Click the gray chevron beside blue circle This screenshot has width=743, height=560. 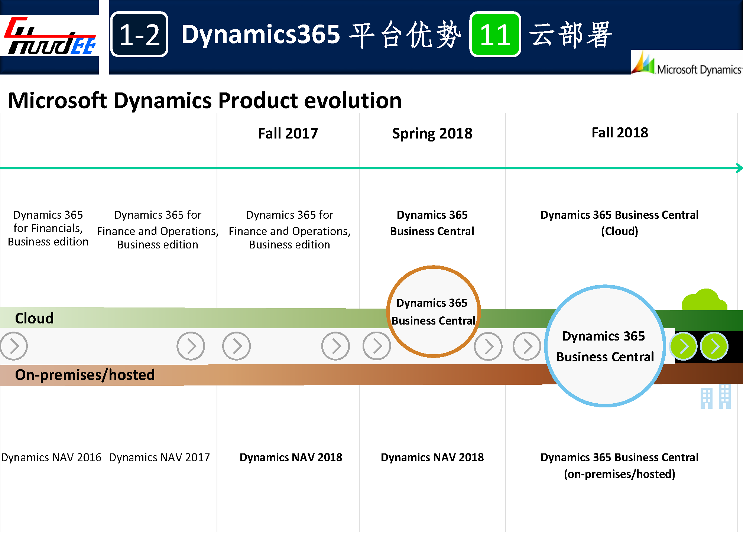(527, 346)
